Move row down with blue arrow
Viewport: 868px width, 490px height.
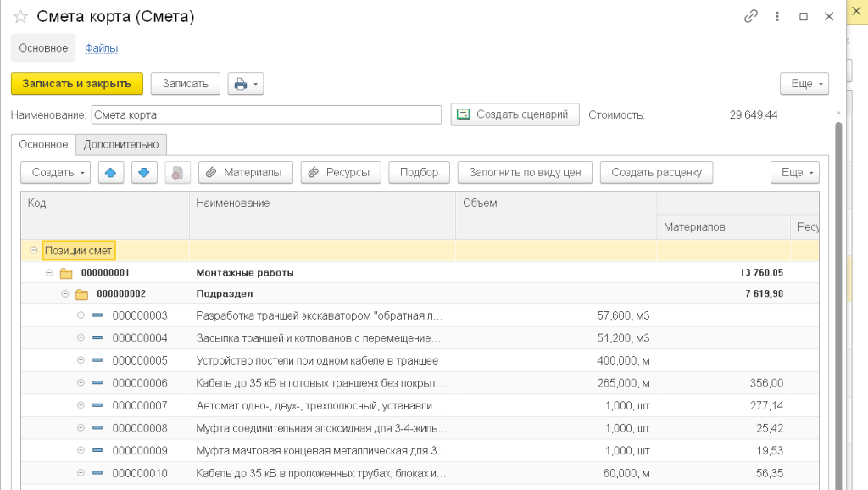(x=143, y=172)
